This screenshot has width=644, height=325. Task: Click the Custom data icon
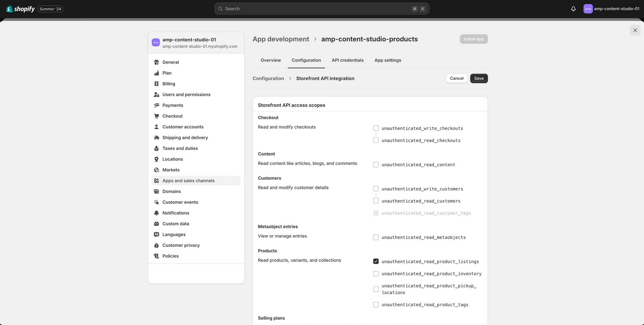[157, 224]
